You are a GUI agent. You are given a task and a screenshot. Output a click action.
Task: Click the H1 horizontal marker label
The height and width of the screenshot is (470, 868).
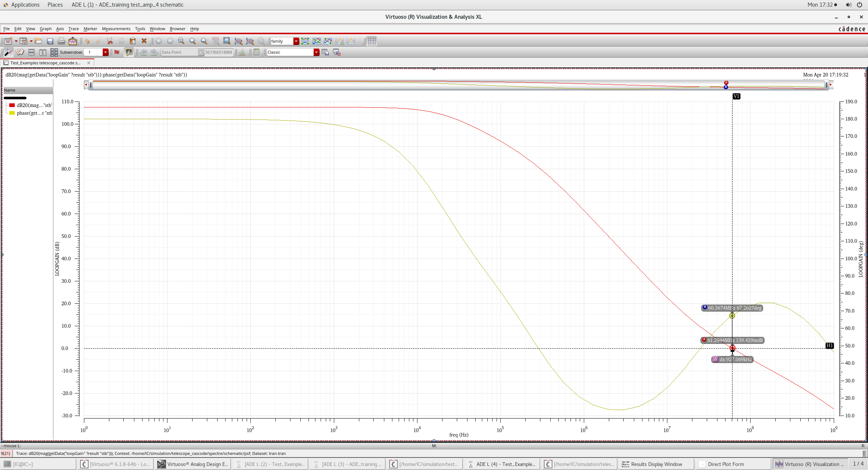tap(829, 346)
